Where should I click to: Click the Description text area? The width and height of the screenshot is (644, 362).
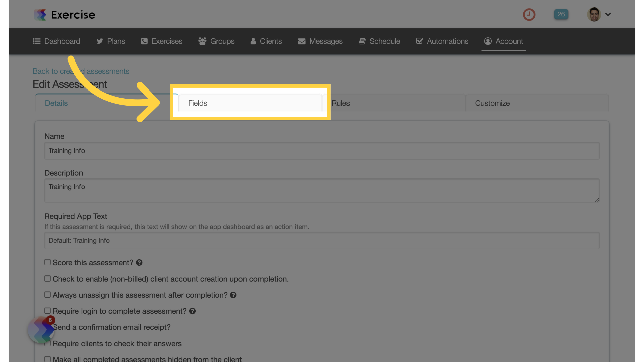point(322,190)
